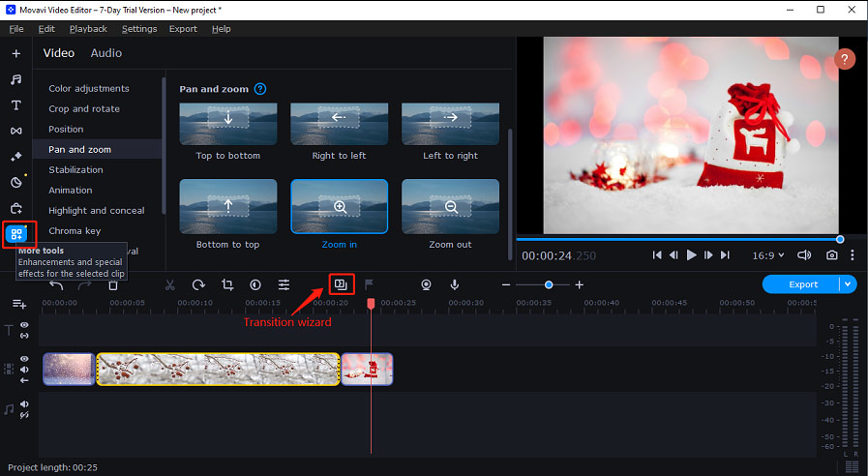This screenshot has height=476, width=868.
Task: Open the Crop tool in toolbar
Action: tap(227, 285)
